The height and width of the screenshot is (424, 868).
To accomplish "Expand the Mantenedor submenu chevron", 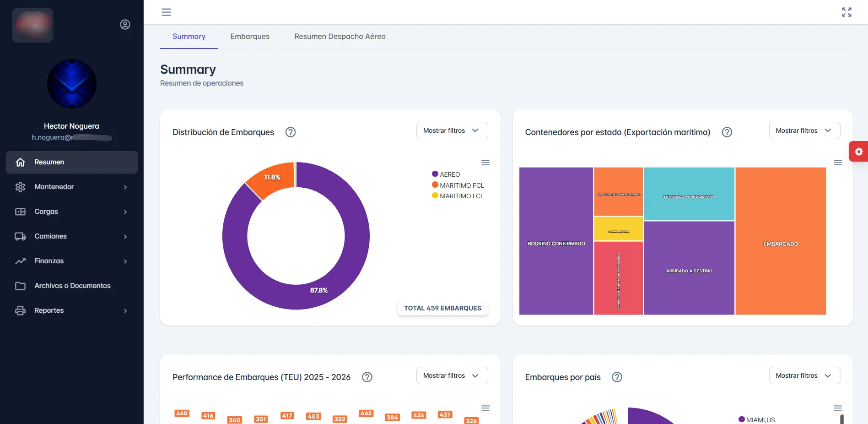I will coord(125,187).
